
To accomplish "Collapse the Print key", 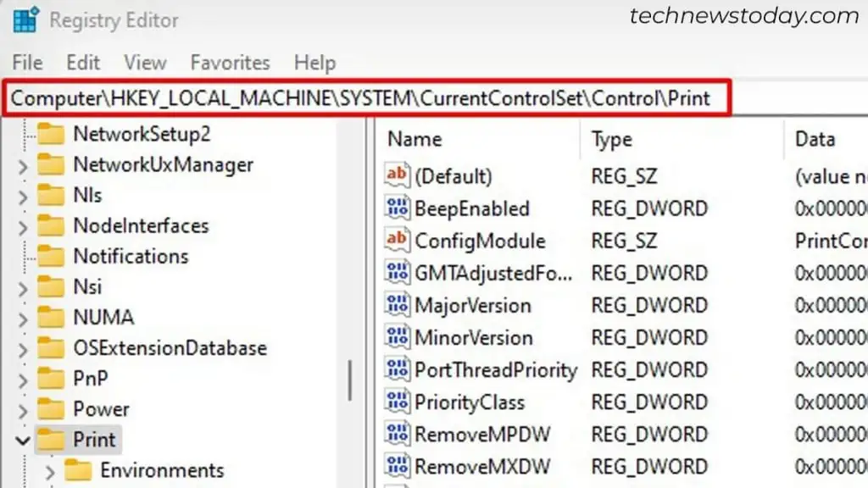I will coord(23,441).
